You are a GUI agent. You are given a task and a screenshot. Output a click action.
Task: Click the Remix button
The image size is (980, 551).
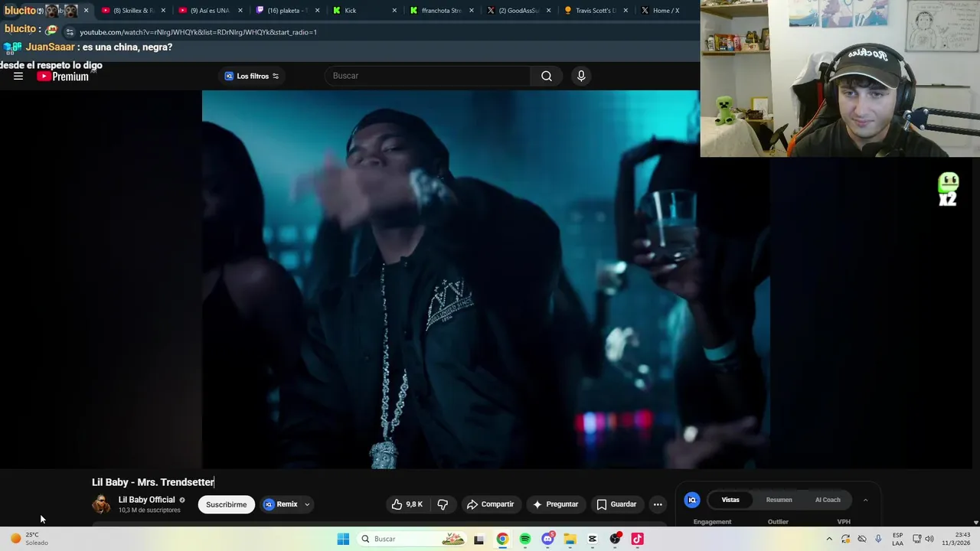[281, 504]
